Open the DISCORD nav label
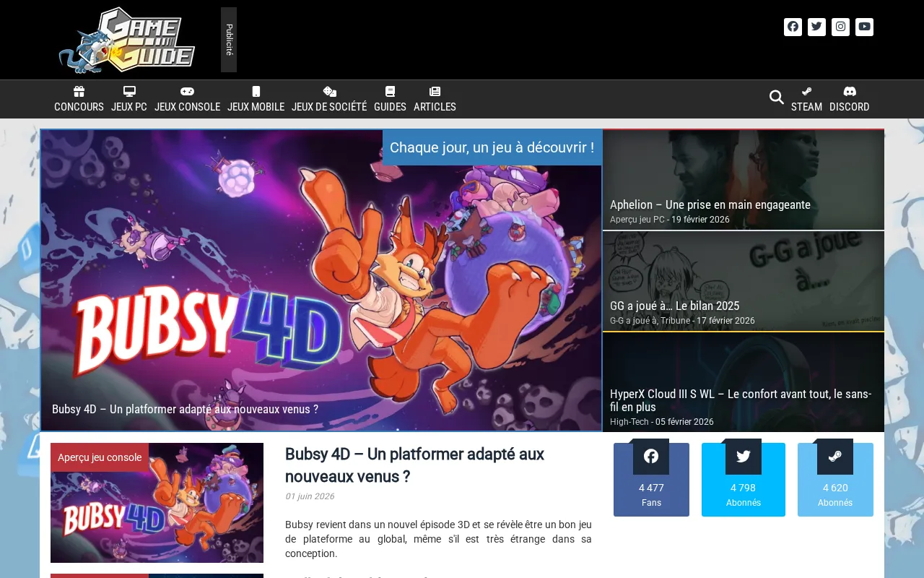 tap(850, 107)
